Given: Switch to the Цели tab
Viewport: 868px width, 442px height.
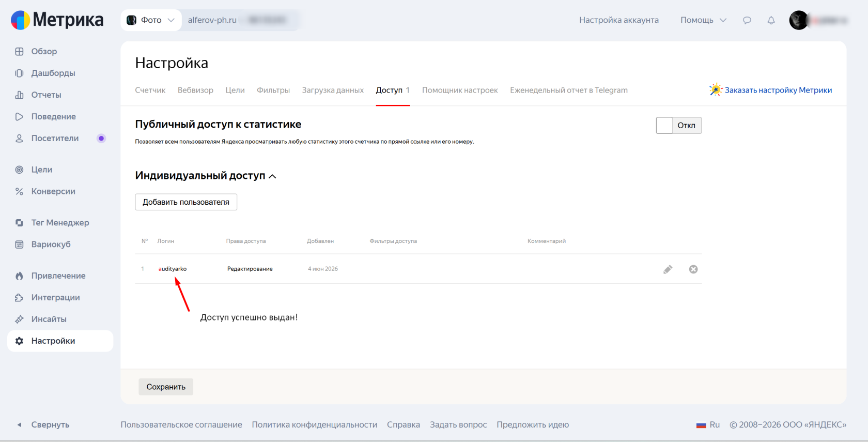Looking at the screenshot, I should (x=235, y=90).
